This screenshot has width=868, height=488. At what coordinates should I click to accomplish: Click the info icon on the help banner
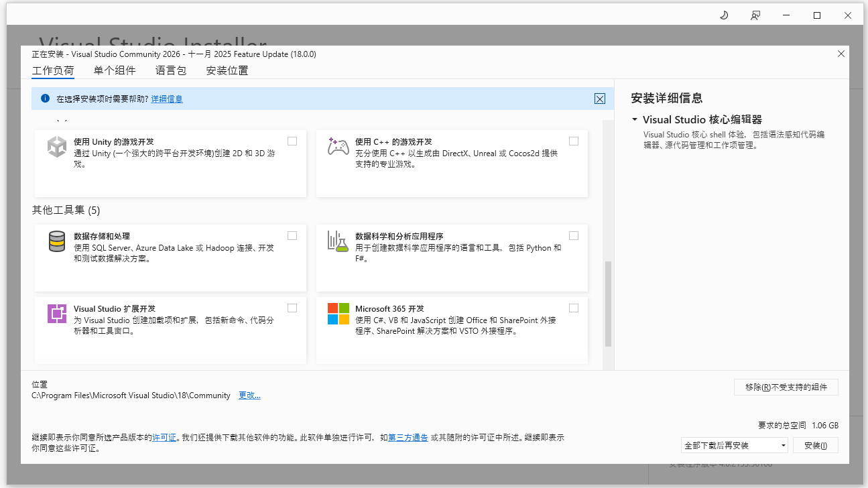tap(44, 98)
